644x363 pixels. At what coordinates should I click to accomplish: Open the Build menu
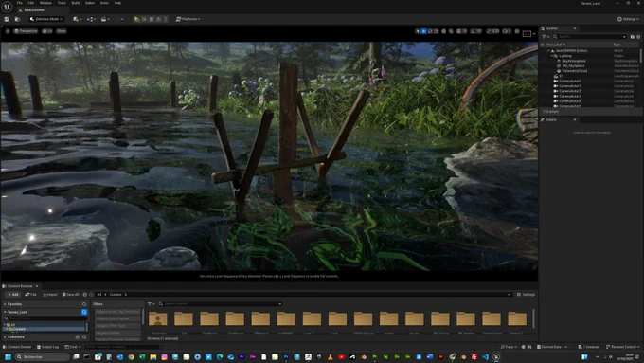pos(76,3)
